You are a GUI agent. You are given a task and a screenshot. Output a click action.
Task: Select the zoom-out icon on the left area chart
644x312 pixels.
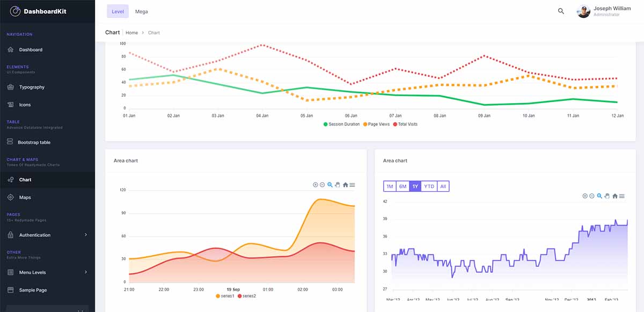tap(323, 185)
